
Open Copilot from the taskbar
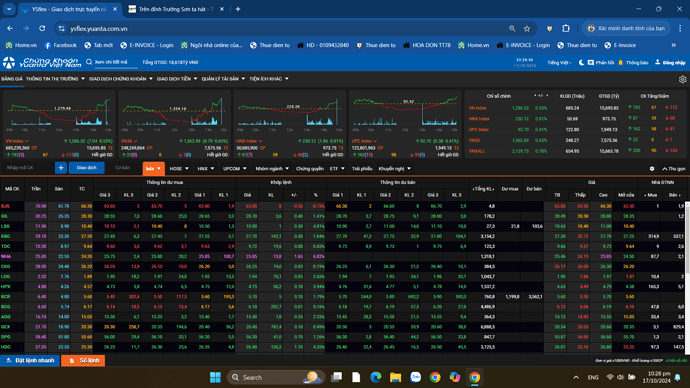[455, 377]
